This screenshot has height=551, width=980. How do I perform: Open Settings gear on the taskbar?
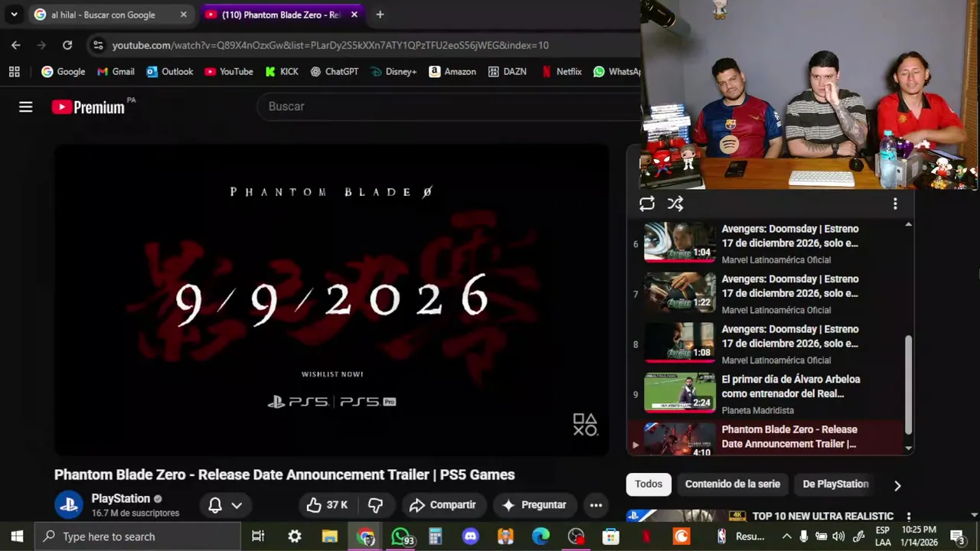(295, 536)
